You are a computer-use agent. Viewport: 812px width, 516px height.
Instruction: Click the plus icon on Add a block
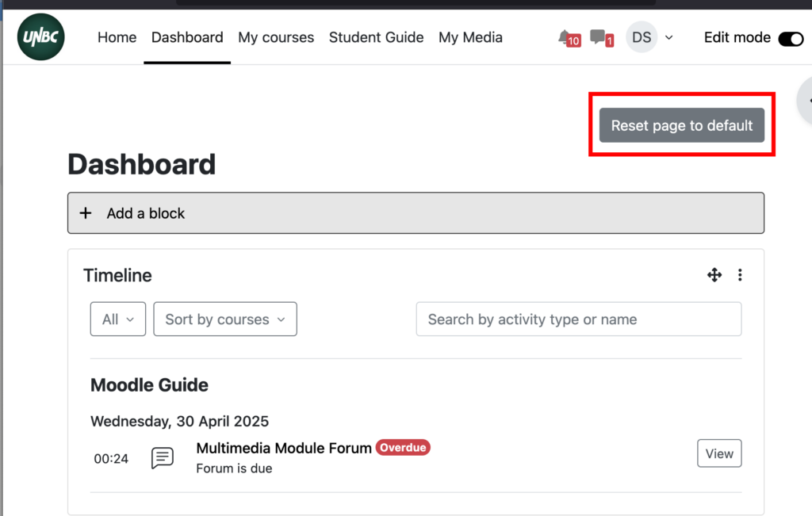[x=86, y=212]
